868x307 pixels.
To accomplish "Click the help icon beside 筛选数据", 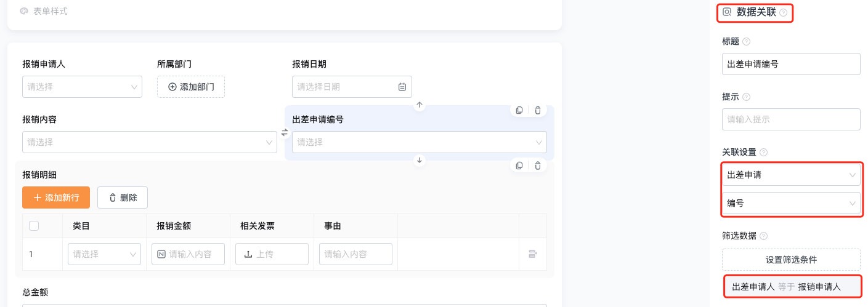I will coord(763,236).
